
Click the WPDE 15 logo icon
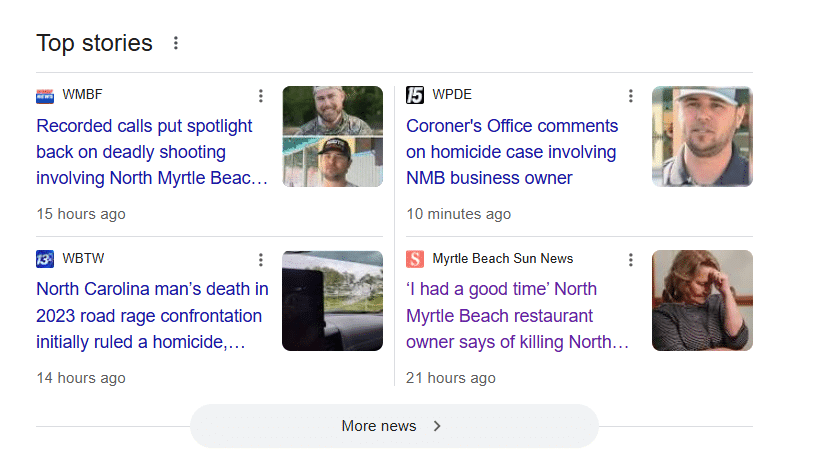(x=415, y=95)
